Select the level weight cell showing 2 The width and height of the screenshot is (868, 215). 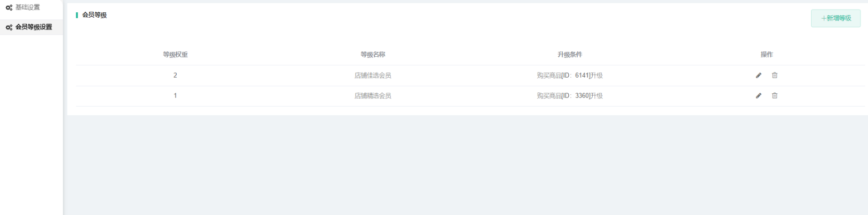point(175,76)
